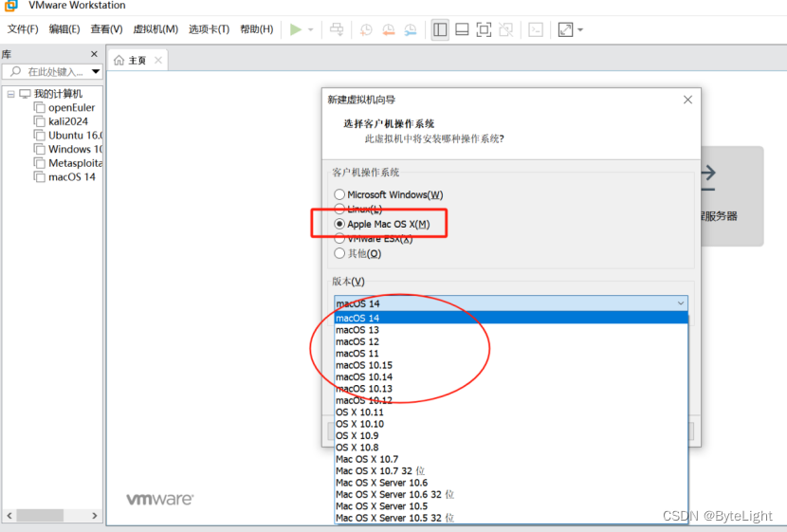Choose macOS 10.15 in the version list
Viewport: 787px width, 532px height.
[x=511, y=365]
